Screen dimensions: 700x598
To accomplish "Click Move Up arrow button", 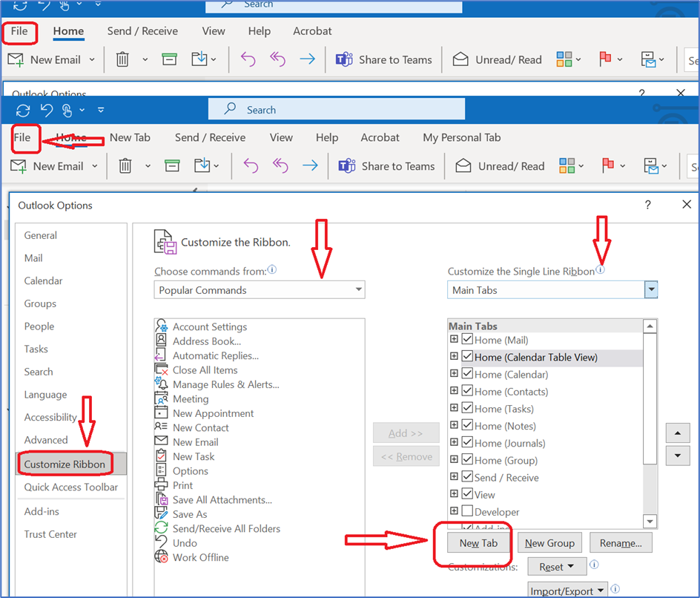I will coord(678,433).
